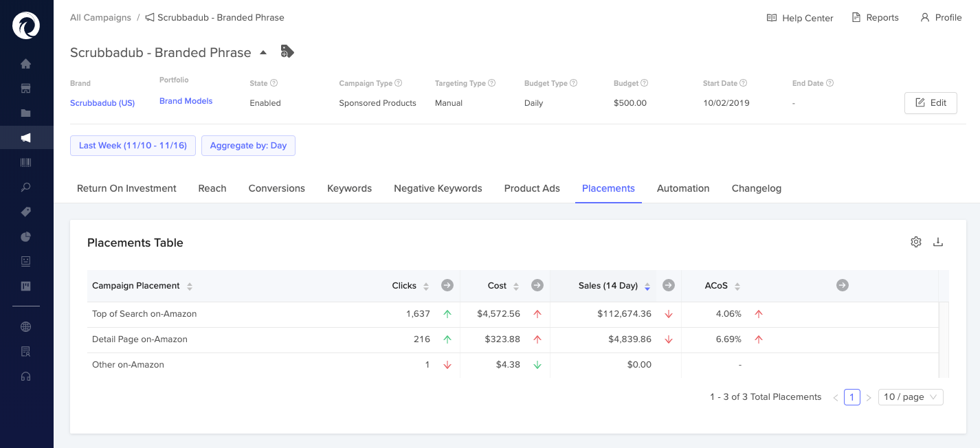Download the Placements Table data
Viewport: 980px width, 448px height.
click(938, 242)
